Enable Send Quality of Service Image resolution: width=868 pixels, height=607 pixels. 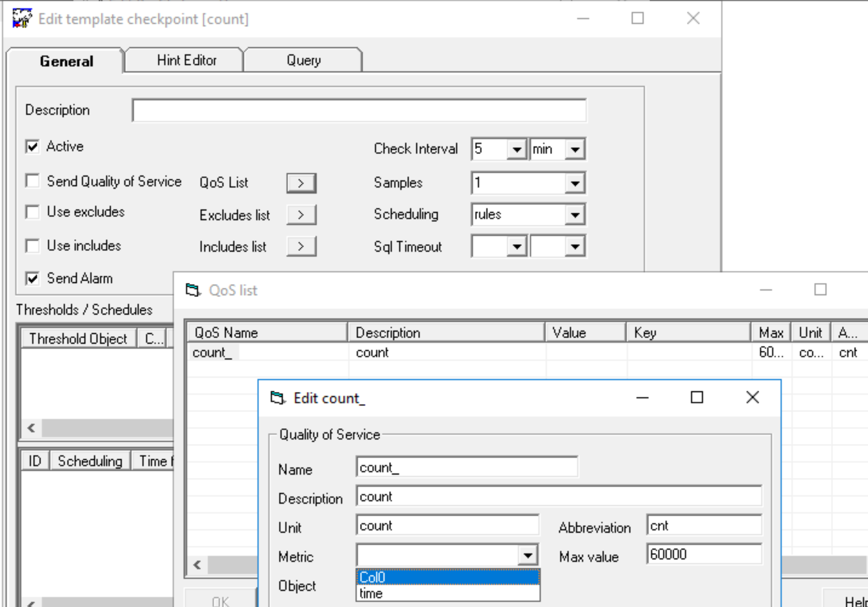[32, 181]
